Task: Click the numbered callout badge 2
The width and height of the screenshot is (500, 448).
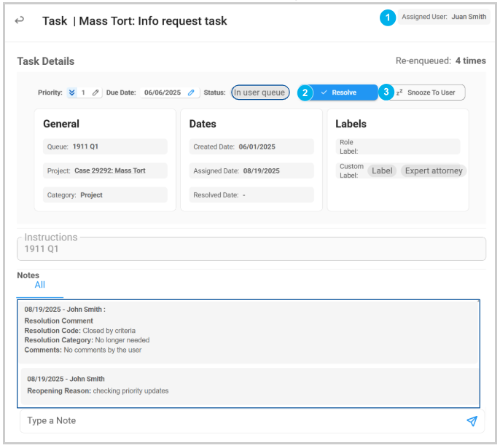Action: 307,93
